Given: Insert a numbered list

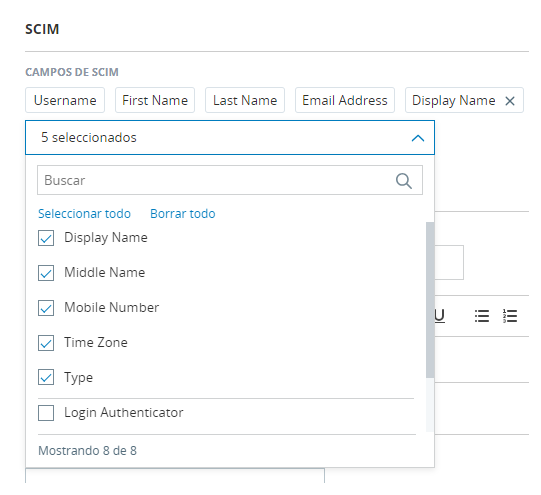Looking at the screenshot, I should (510, 316).
